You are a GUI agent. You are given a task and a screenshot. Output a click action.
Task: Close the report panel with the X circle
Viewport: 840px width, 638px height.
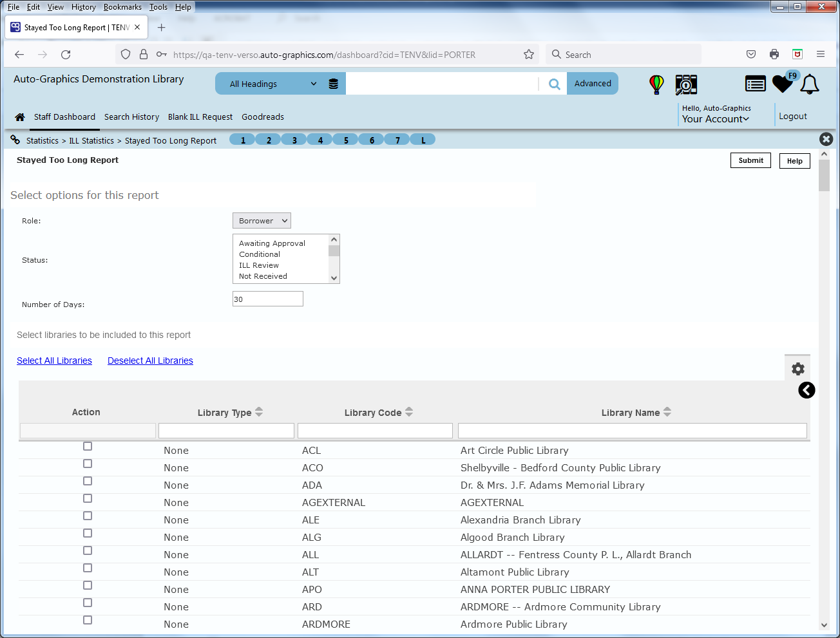(x=826, y=139)
